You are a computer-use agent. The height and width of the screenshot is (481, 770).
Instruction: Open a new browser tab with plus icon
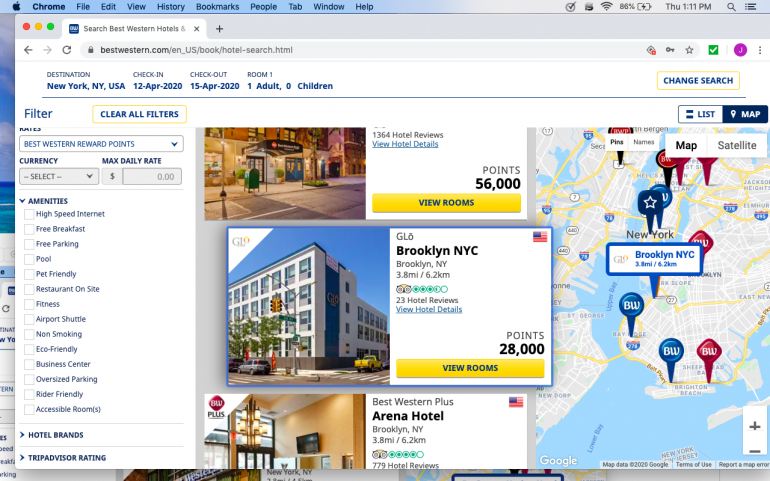(220, 28)
